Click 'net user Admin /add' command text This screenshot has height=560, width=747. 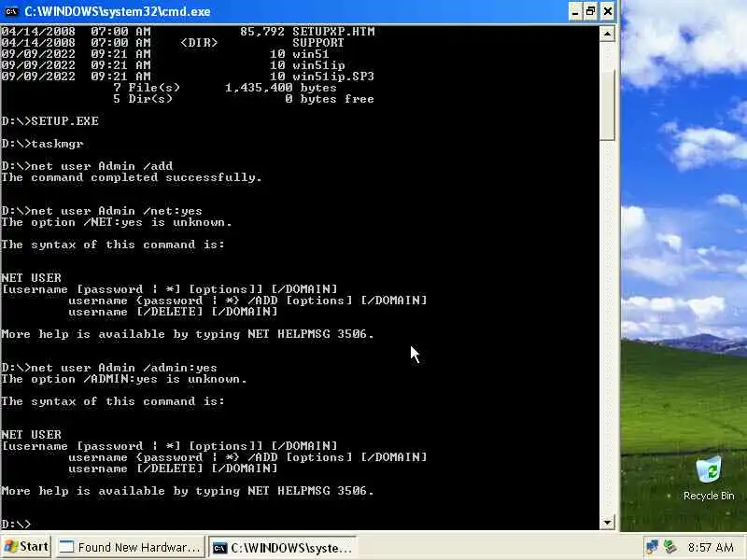[x=102, y=166]
